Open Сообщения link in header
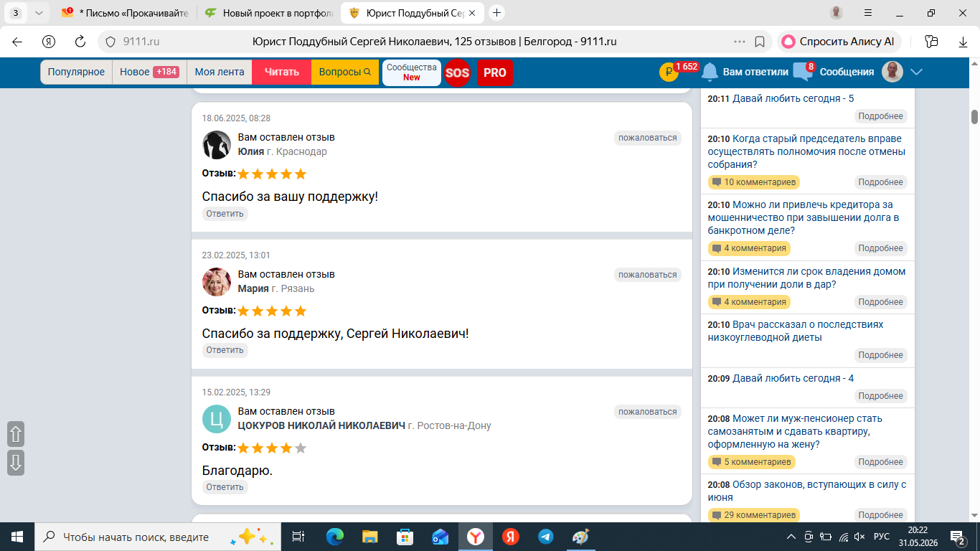The height and width of the screenshot is (551, 980). coord(847,72)
